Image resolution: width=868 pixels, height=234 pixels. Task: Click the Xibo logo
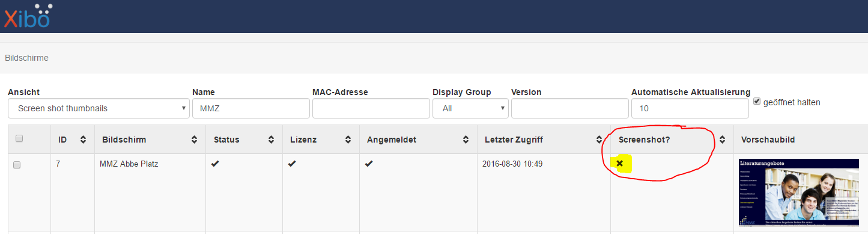pyautogui.click(x=26, y=16)
